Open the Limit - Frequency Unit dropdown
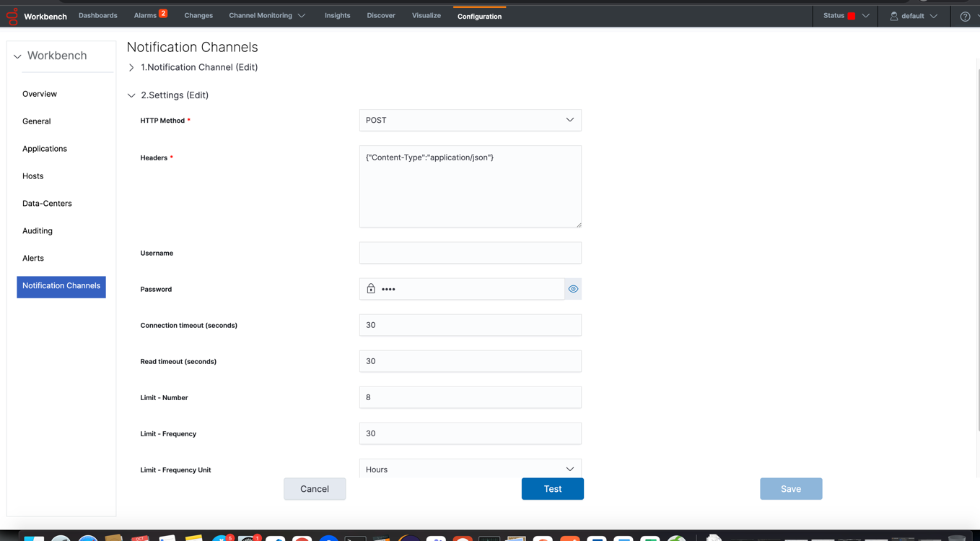 pos(470,469)
